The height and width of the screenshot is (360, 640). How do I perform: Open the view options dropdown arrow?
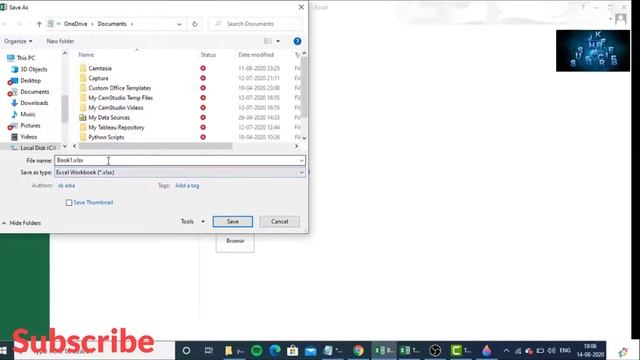(x=278, y=41)
